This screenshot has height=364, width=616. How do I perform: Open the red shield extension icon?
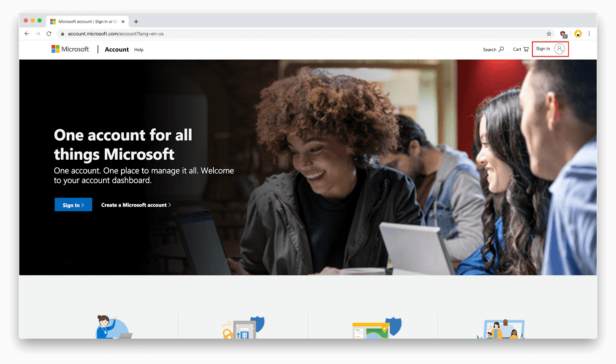pyautogui.click(x=563, y=34)
